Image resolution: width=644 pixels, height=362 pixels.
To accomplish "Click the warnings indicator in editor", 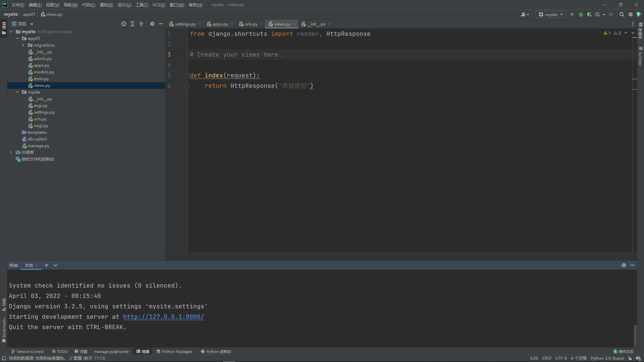I will pyautogui.click(x=612, y=33).
